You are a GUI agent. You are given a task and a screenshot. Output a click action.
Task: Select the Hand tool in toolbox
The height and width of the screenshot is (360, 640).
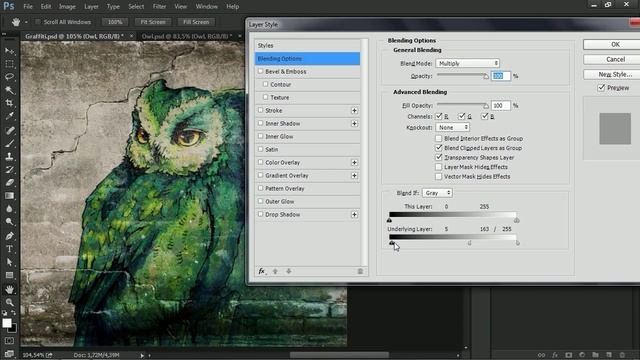tap(9, 289)
